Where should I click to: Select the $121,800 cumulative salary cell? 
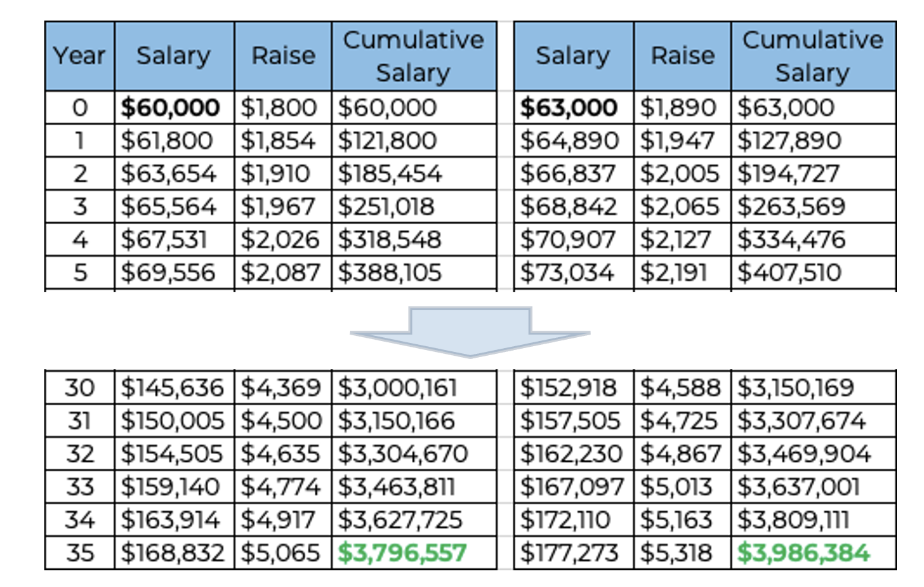point(387,141)
